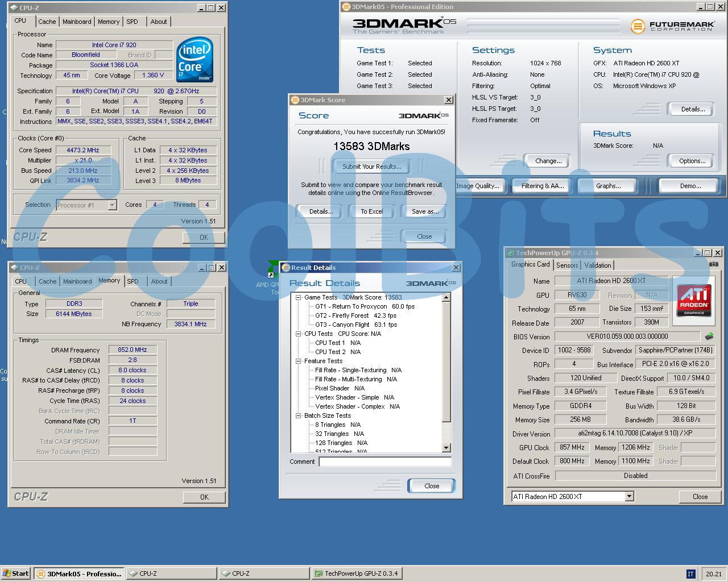Close the 3DMark Score dialog via Close button

[424, 236]
